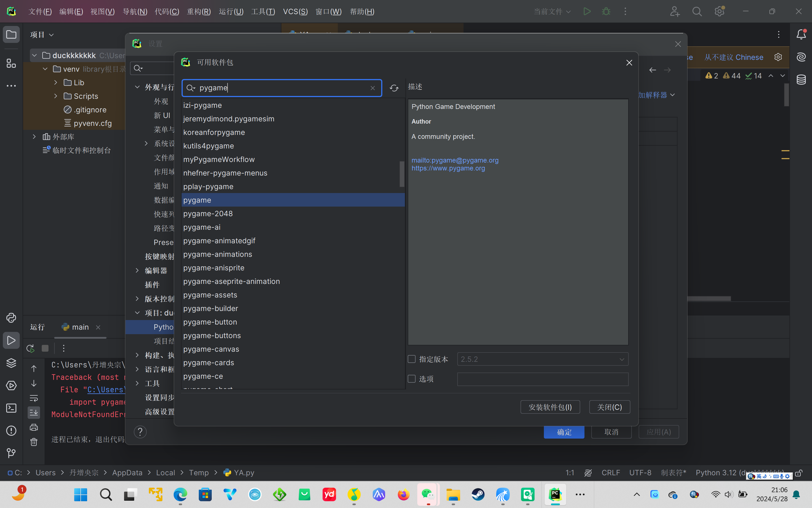Click scroll to end console icon
812x508 pixels.
tap(34, 413)
